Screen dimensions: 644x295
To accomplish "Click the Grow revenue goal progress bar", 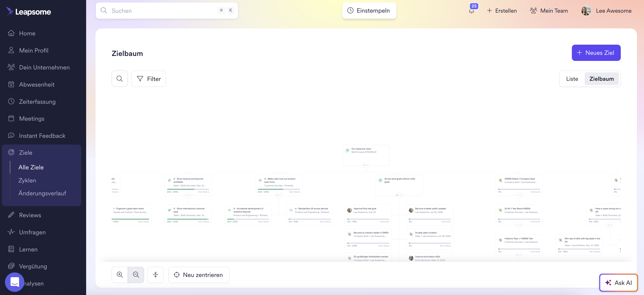I will pyautogui.click(x=188, y=189).
